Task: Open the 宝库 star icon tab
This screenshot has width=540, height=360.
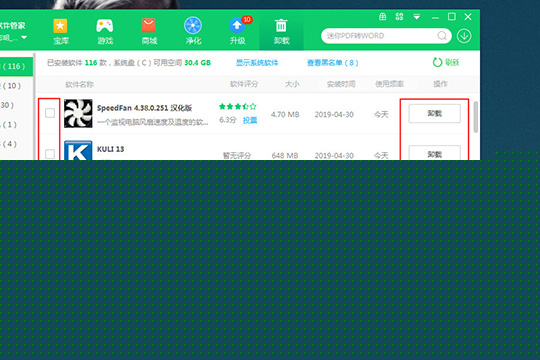Action: click(x=61, y=32)
